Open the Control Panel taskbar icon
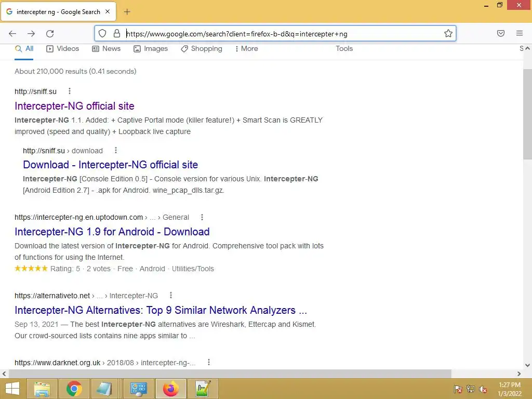Viewport: 532px width, 399px height. [138, 389]
